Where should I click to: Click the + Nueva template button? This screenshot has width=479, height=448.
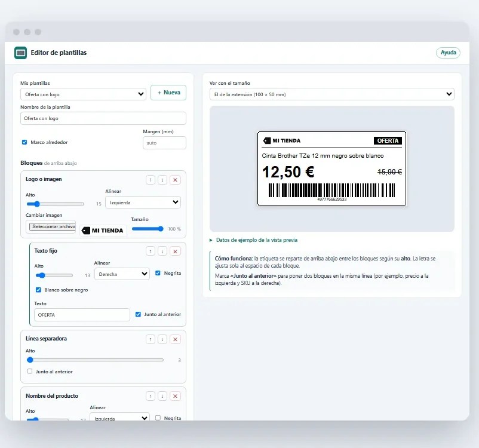(168, 93)
